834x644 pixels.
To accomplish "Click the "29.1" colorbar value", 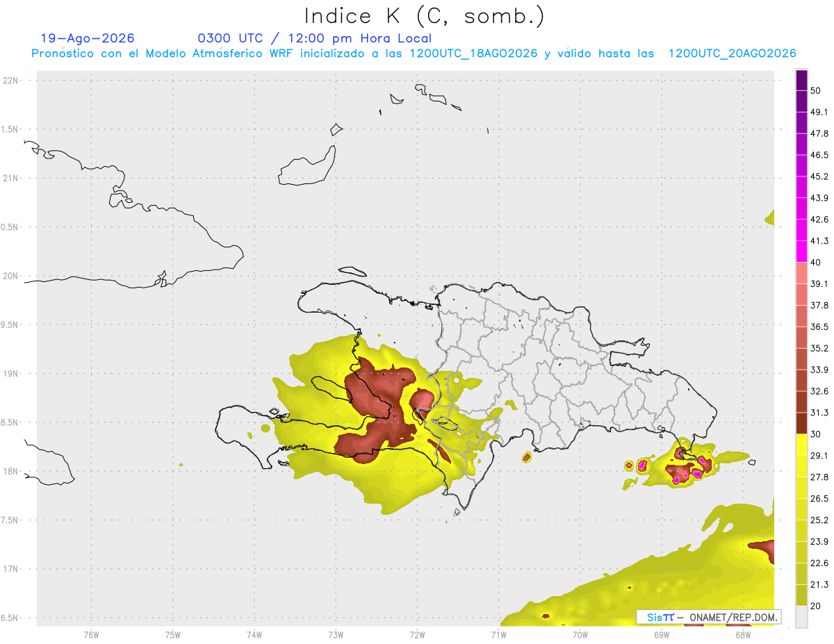I will coord(819,456).
